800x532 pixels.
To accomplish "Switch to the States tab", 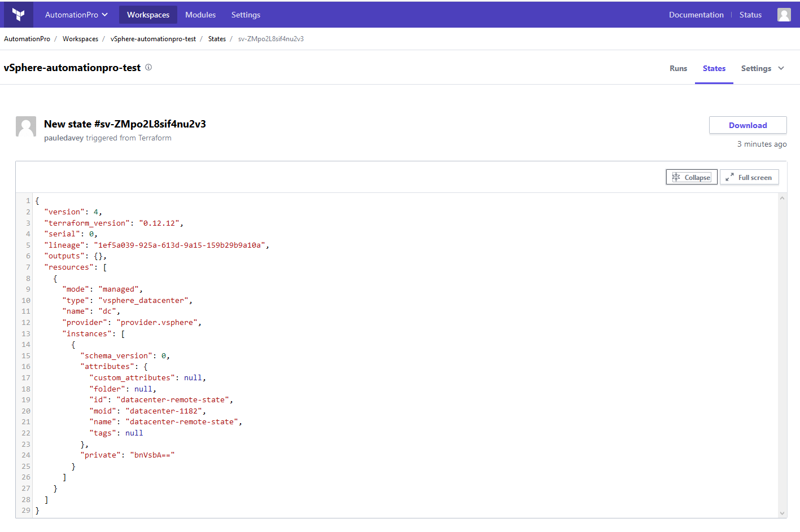I will point(714,68).
